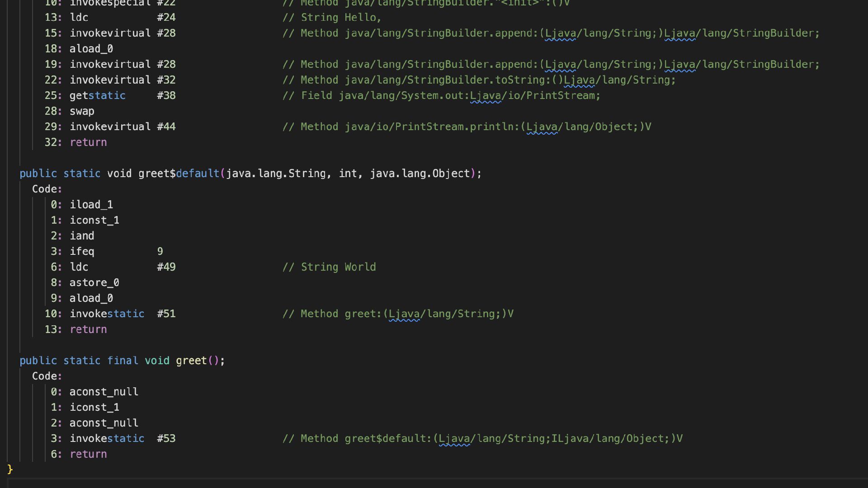
Task: Click the StringBuilder.toString method comment
Action: pyautogui.click(x=479, y=80)
